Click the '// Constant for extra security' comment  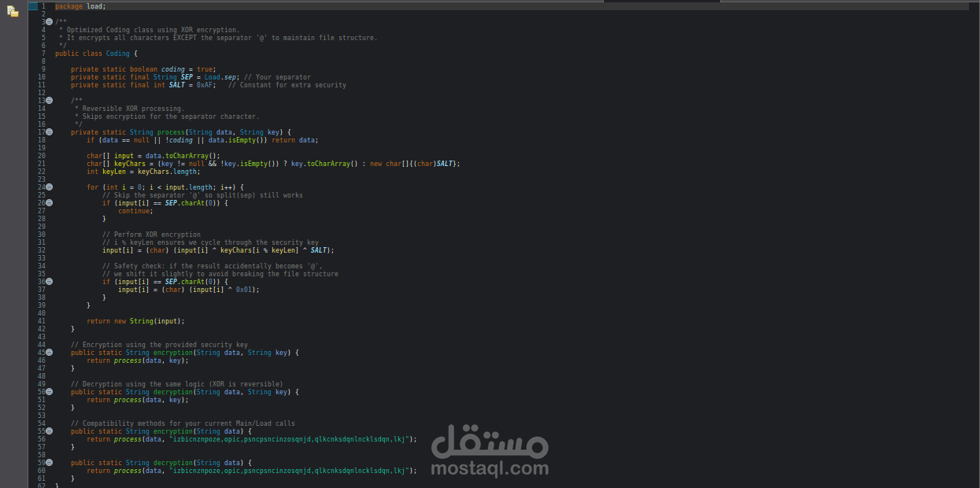pyautogui.click(x=287, y=85)
